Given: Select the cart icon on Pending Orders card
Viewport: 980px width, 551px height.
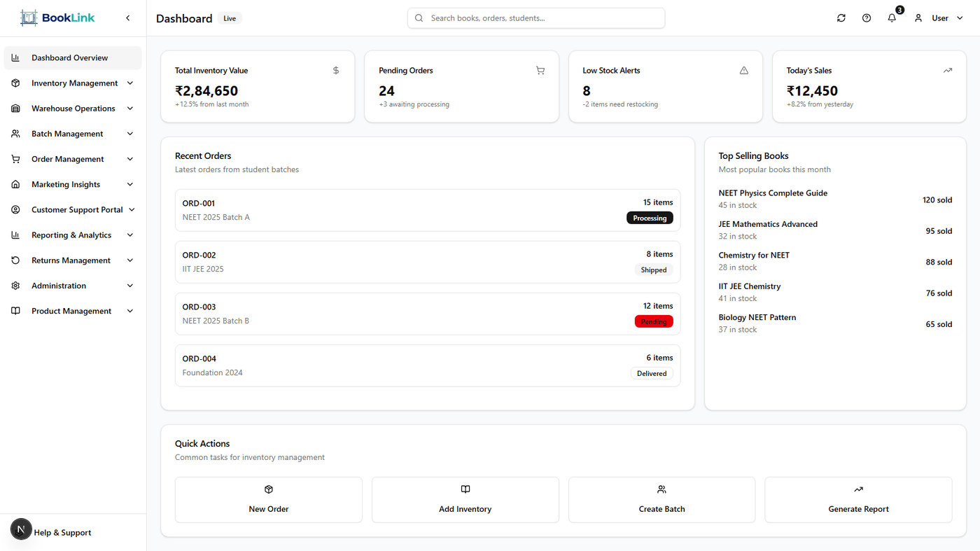Looking at the screenshot, I should [x=540, y=70].
